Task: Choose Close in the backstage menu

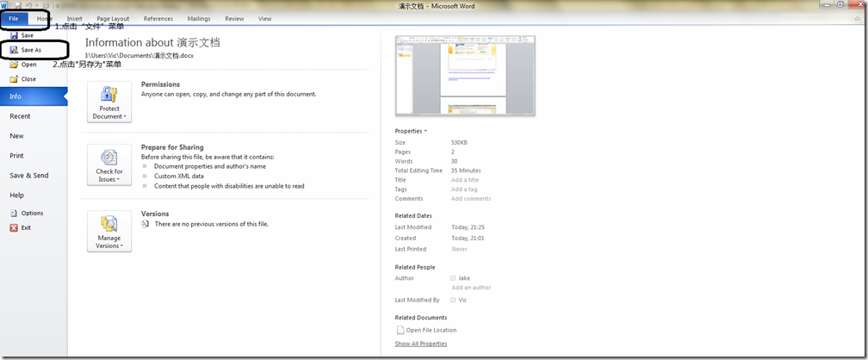Action: point(22,78)
